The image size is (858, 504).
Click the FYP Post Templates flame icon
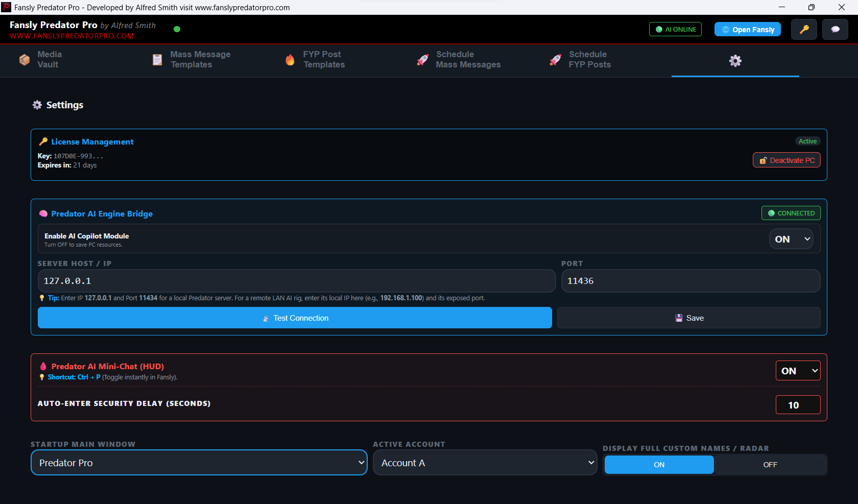(x=290, y=60)
